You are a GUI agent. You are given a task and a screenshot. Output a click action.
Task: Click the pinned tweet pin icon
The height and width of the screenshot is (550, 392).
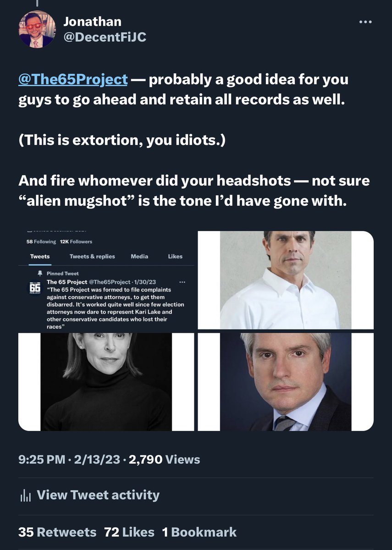[41, 273]
